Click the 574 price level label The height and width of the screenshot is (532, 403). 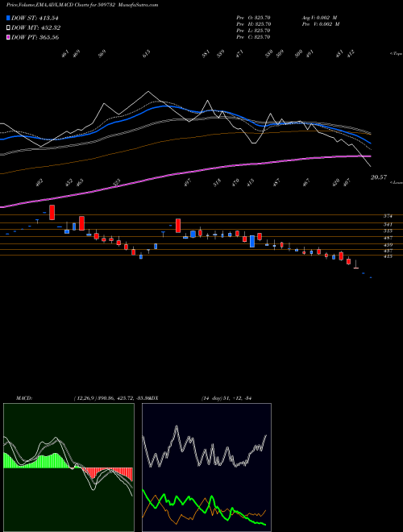point(388,216)
